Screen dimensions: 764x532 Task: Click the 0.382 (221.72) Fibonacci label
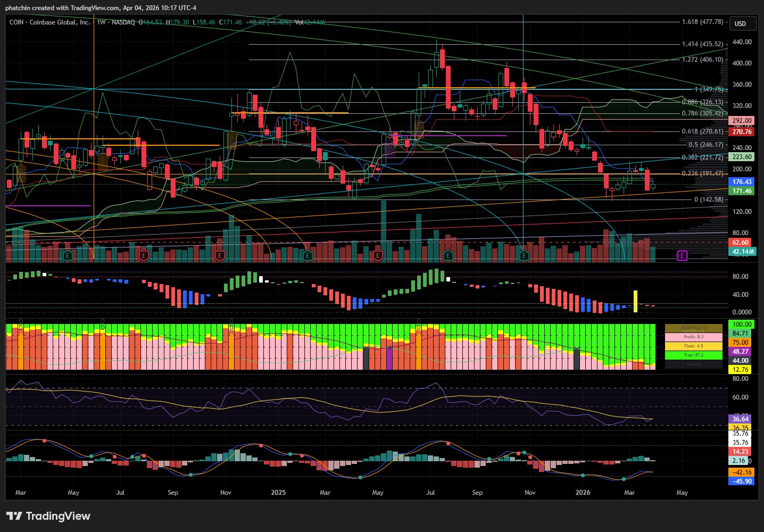pyautogui.click(x=702, y=157)
